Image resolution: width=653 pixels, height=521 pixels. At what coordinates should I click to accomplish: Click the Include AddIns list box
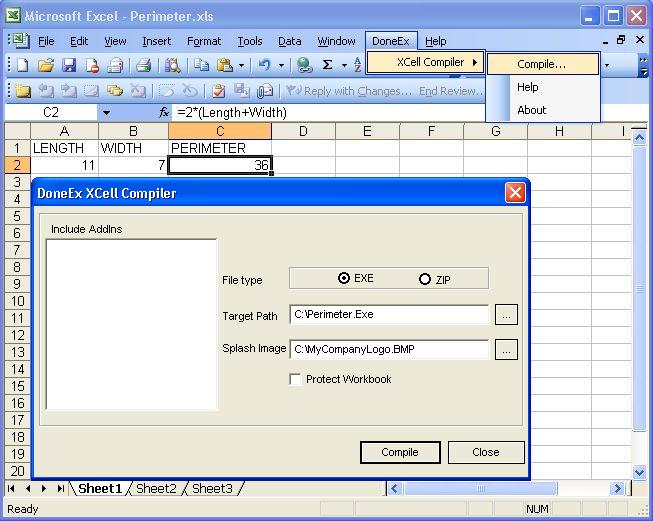point(132,324)
